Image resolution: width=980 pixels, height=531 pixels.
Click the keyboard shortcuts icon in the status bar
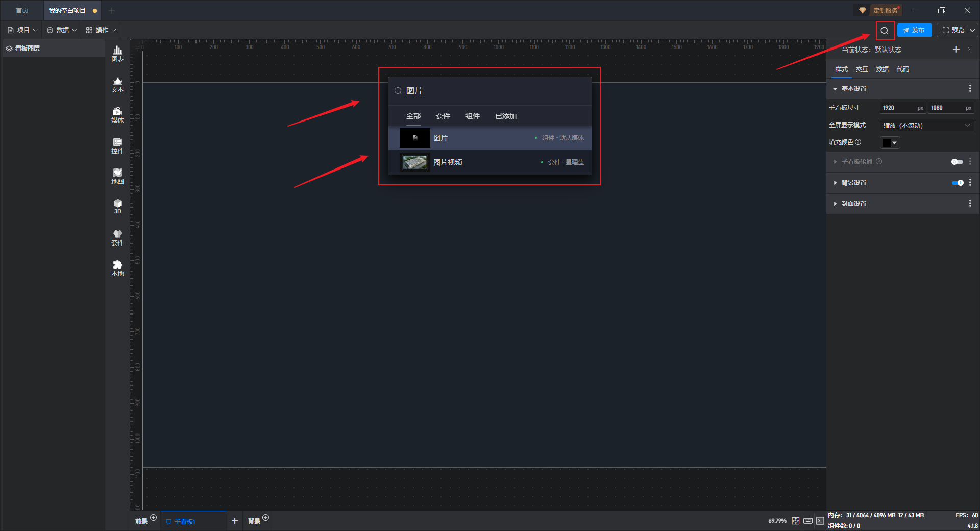click(808, 521)
